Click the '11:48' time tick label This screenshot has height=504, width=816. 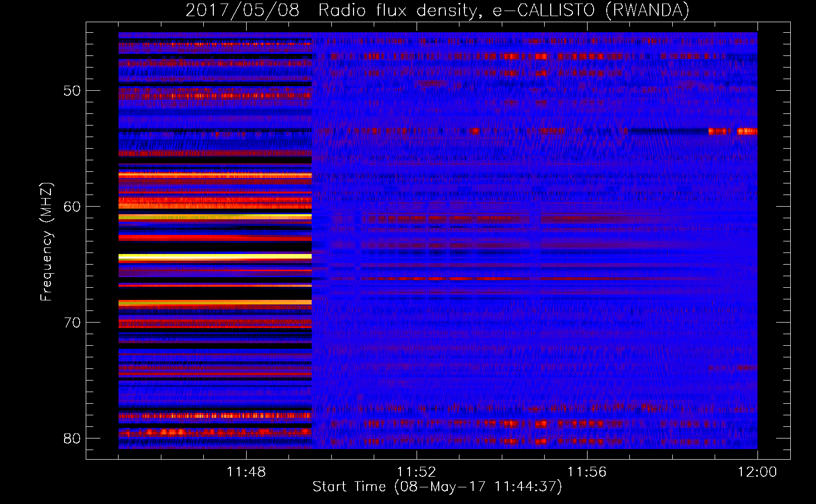246,472
